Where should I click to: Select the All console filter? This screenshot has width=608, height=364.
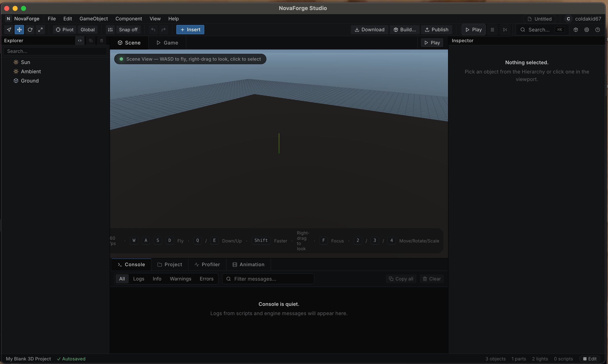point(122,279)
